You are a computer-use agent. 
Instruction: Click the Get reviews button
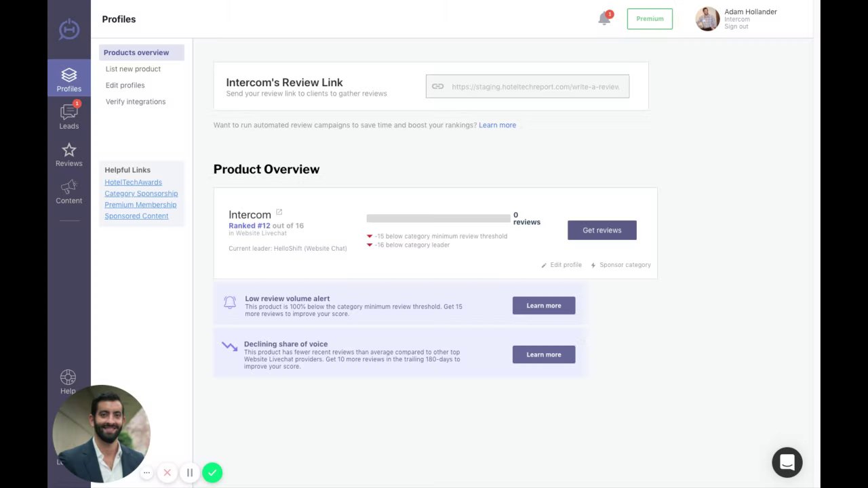pos(601,230)
